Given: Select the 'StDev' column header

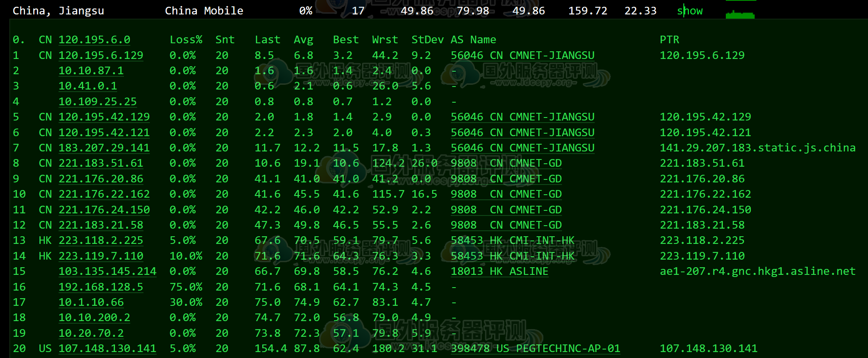Looking at the screenshot, I should [x=427, y=40].
